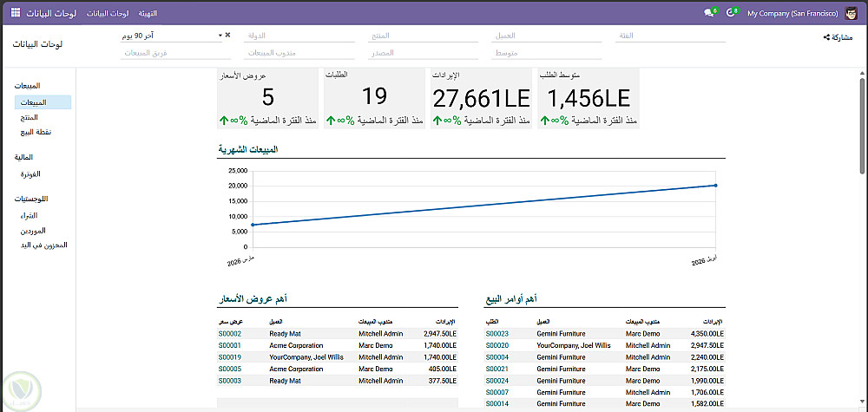Open My Company (San Francisco) switcher
The height and width of the screenshot is (412, 868).
click(792, 13)
